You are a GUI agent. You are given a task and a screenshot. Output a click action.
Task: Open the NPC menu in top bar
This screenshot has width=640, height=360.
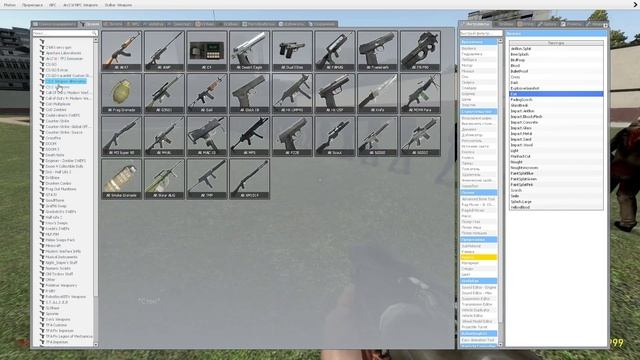[x=53, y=5]
